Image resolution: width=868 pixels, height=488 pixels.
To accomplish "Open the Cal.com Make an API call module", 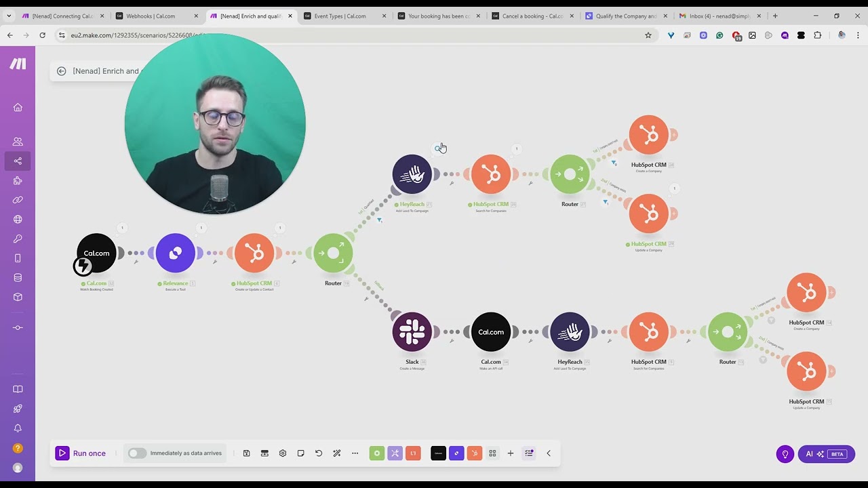I will [491, 332].
